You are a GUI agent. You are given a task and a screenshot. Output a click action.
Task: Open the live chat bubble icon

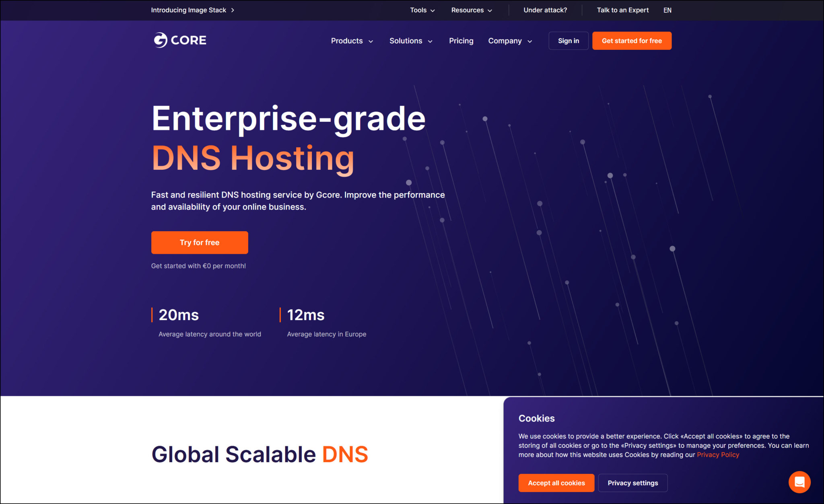[799, 482]
